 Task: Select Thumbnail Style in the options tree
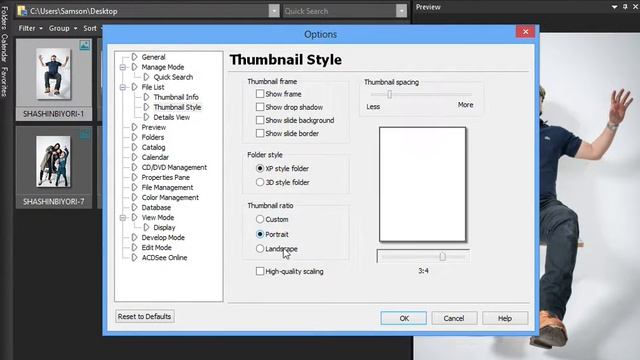177,107
